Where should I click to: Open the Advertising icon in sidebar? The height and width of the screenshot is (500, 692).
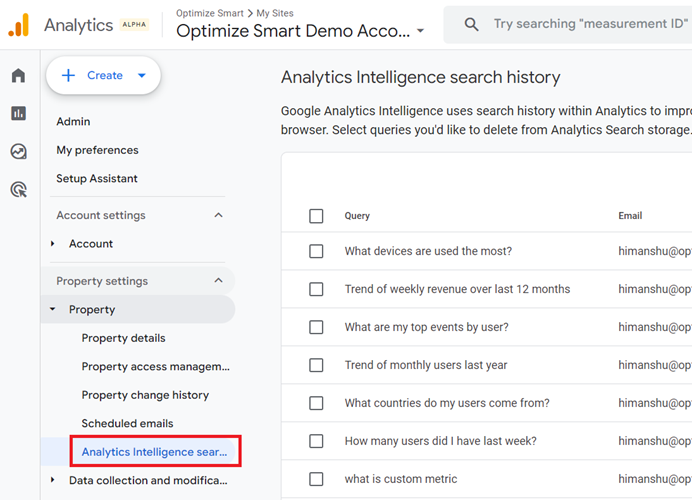(19, 189)
